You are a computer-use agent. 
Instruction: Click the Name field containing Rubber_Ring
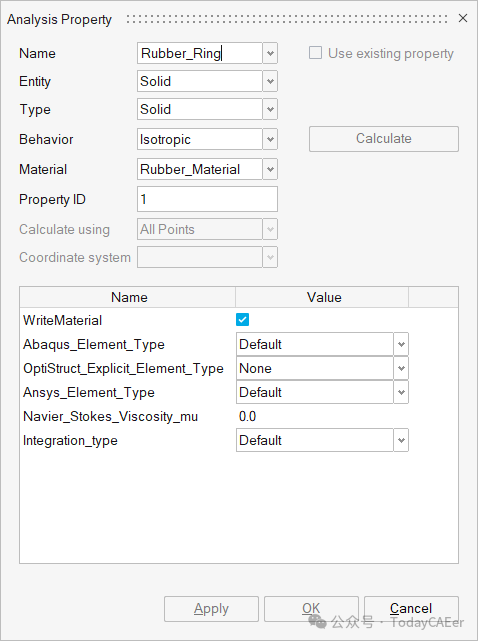point(200,53)
